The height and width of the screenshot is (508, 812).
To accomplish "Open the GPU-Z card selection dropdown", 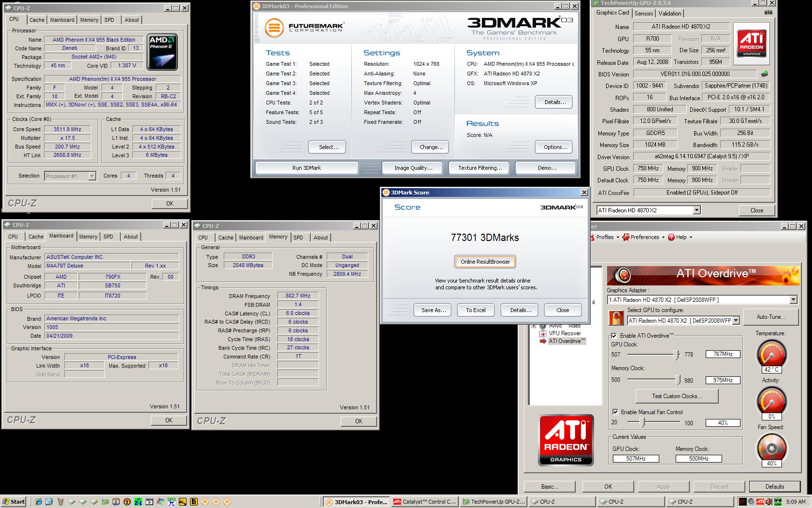I will (x=696, y=210).
